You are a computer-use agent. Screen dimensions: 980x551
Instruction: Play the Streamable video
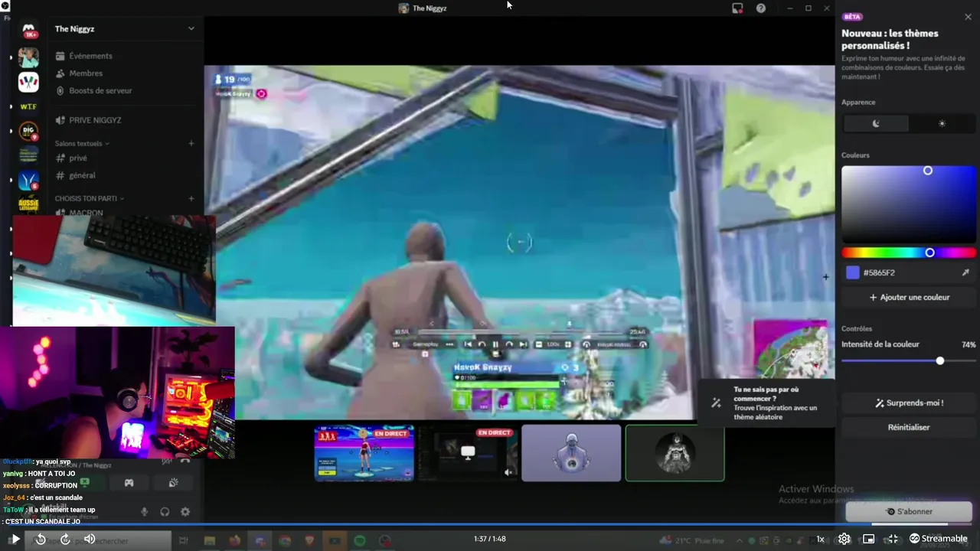15,539
